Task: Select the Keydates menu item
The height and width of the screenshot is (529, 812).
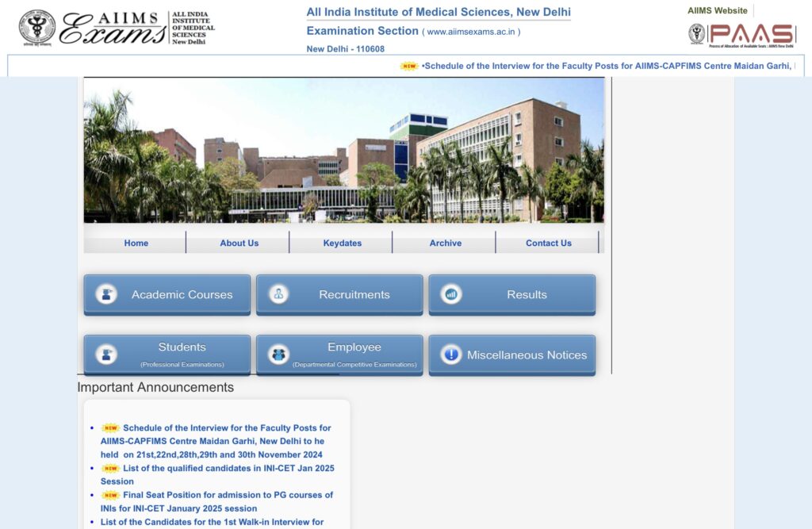Action: [x=342, y=243]
